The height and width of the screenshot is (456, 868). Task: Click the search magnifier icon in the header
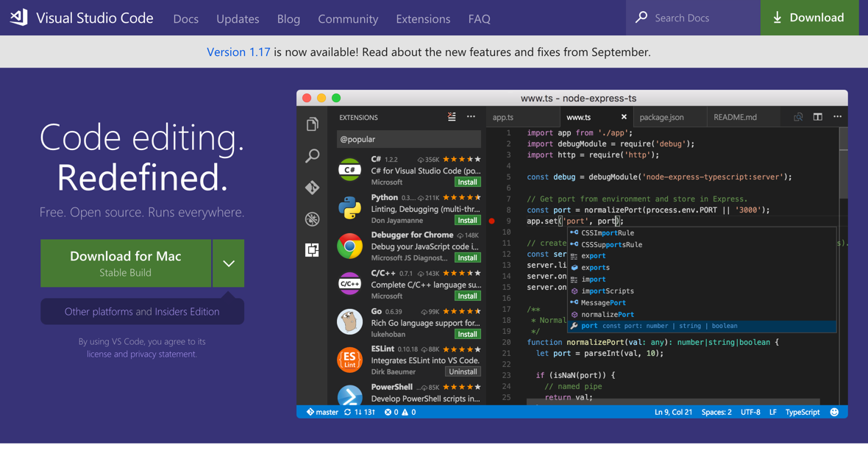pos(641,17)
